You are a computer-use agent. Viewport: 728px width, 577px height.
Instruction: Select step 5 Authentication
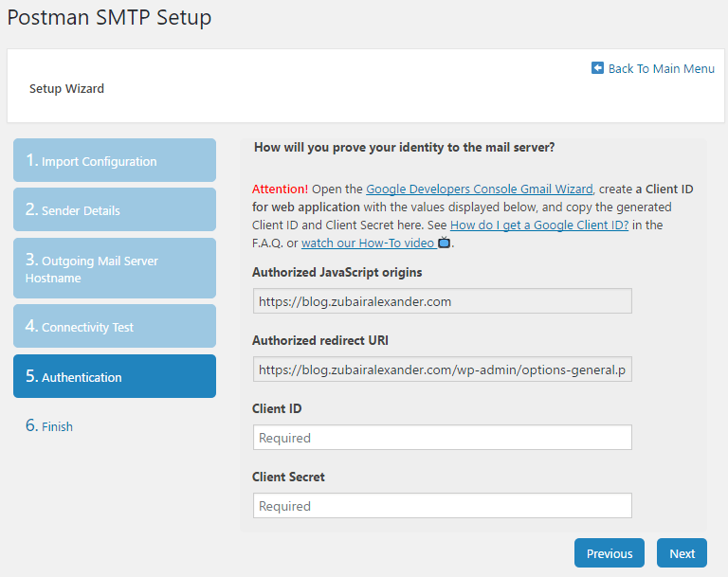[115, 376]
